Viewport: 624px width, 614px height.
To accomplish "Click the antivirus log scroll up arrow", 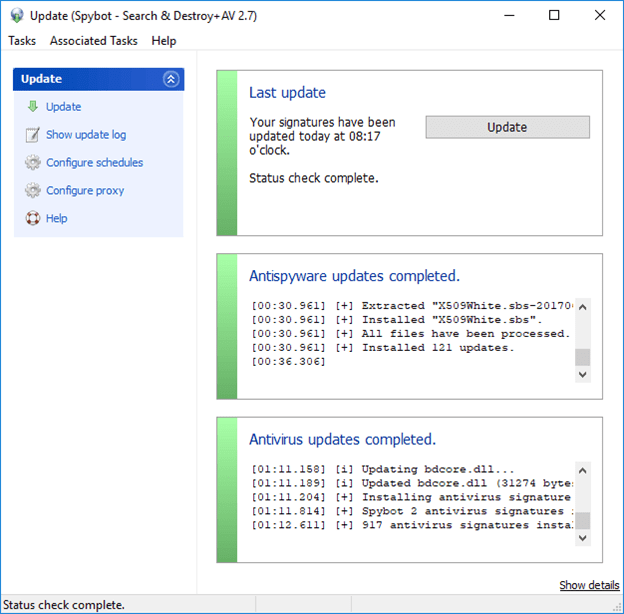I will tap(583, 470).
